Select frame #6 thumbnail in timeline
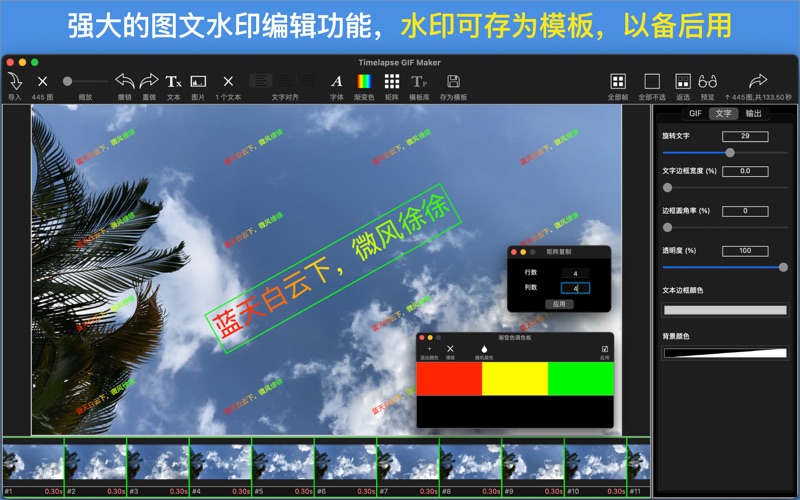The image size is (800, 500). (345, 462)
